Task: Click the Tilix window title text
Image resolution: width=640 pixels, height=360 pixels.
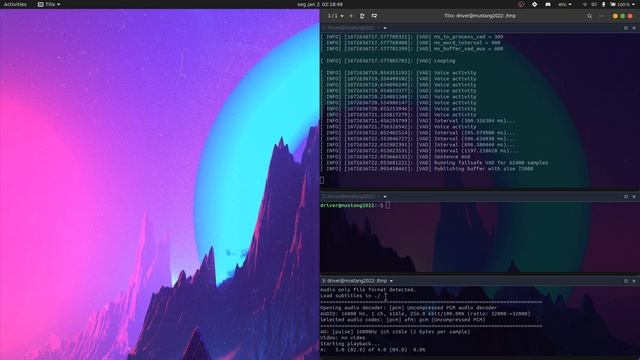Action: coord(480,16)
